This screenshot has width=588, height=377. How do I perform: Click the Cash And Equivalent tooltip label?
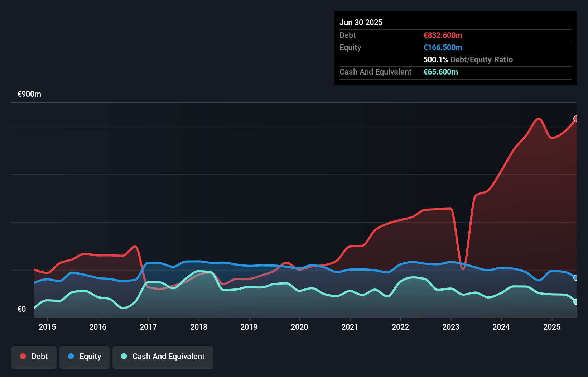(375, 72)
